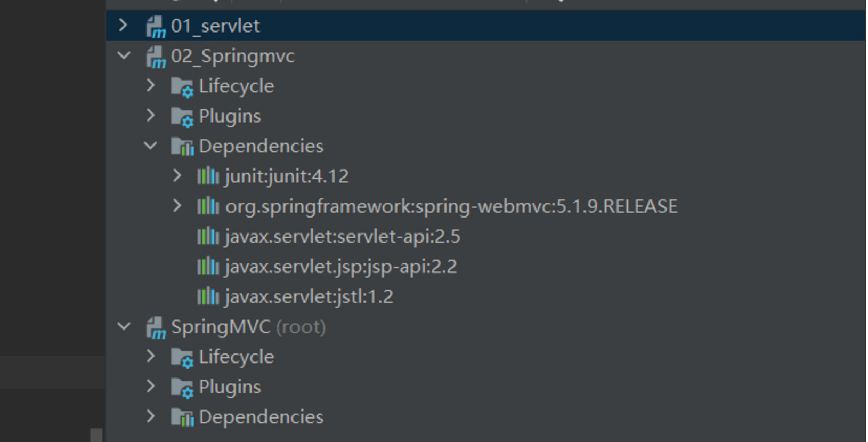
Task: Click Lifecycle folder icon under 02_Springmvc
Action: pos(182,86)
